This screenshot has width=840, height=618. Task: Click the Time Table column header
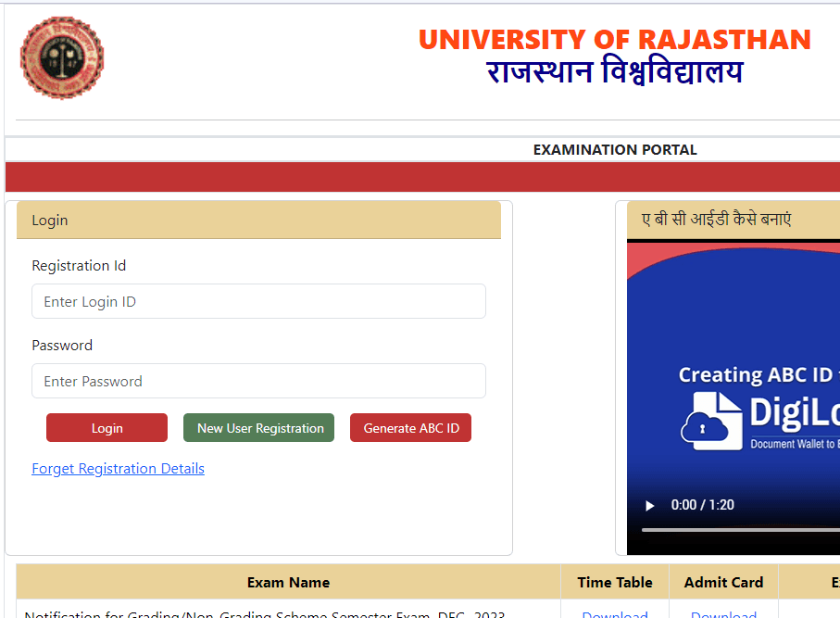[615, 583]
